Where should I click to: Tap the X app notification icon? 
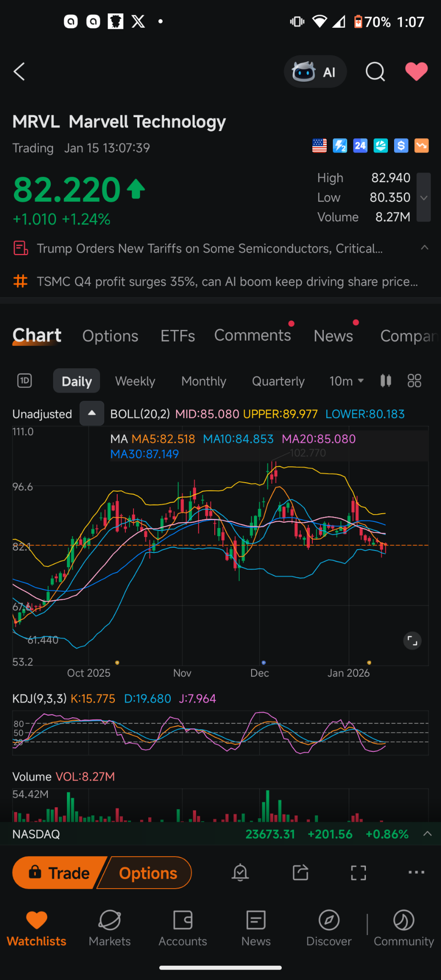138,22
